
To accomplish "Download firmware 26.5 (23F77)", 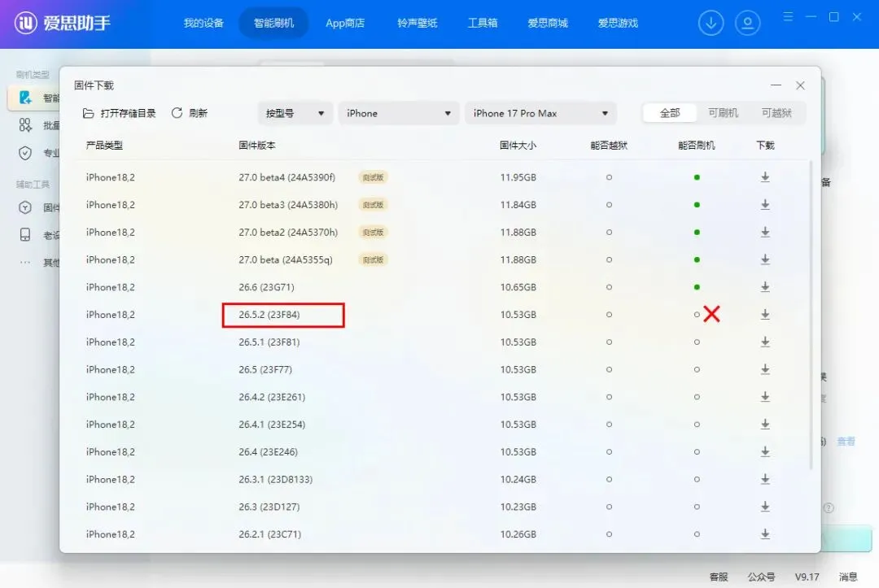I will (x=765, y=369).
